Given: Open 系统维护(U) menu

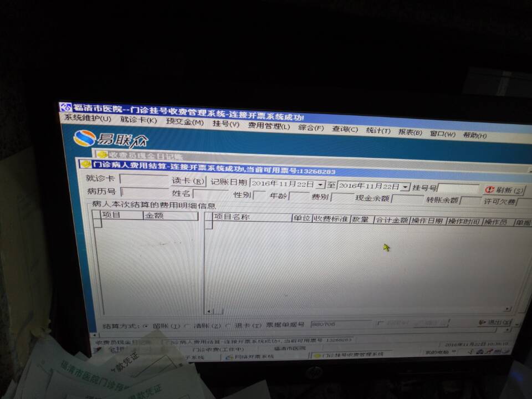Looking at the screenshot, I should pyautogui.click(x=88, y=119).
